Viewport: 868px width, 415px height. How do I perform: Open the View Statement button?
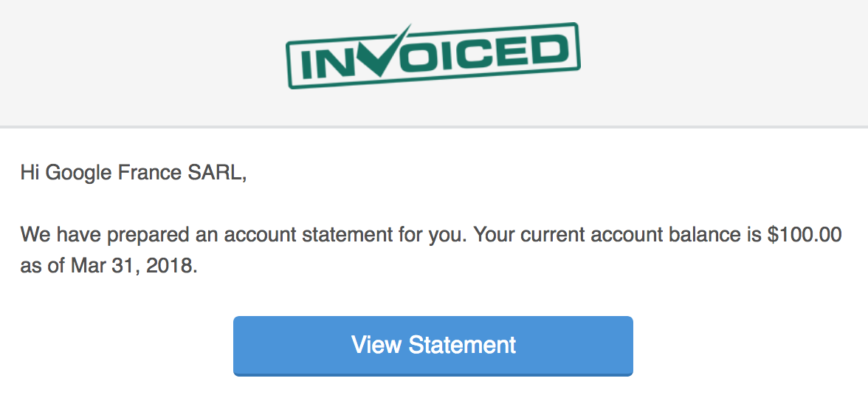click(433, 346)
